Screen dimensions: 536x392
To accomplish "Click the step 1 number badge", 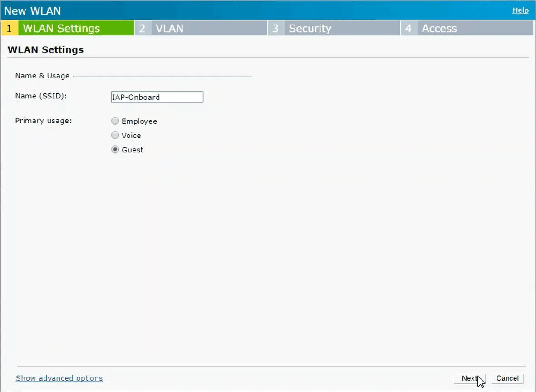I will pyautogui.click(x=9, y=29).
